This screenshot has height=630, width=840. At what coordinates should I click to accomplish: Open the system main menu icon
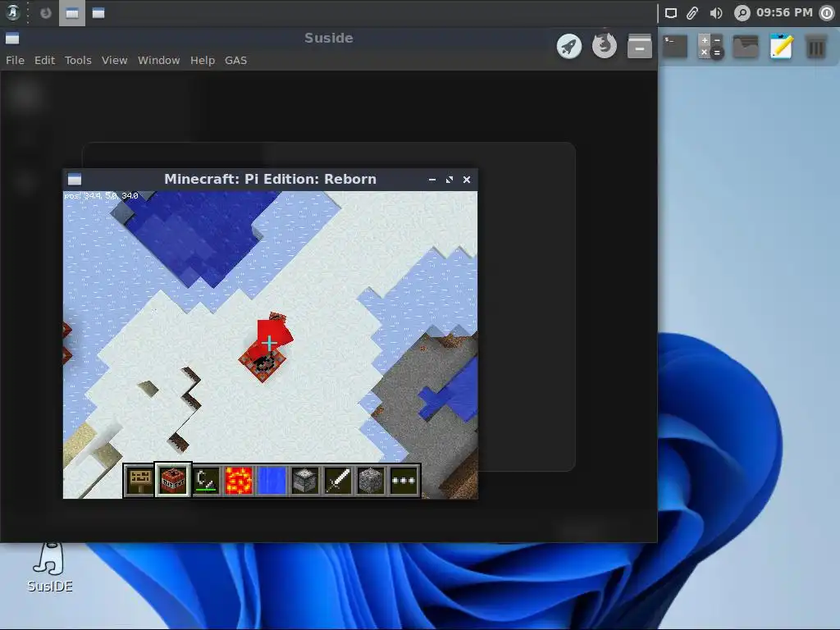click(13, 12)
